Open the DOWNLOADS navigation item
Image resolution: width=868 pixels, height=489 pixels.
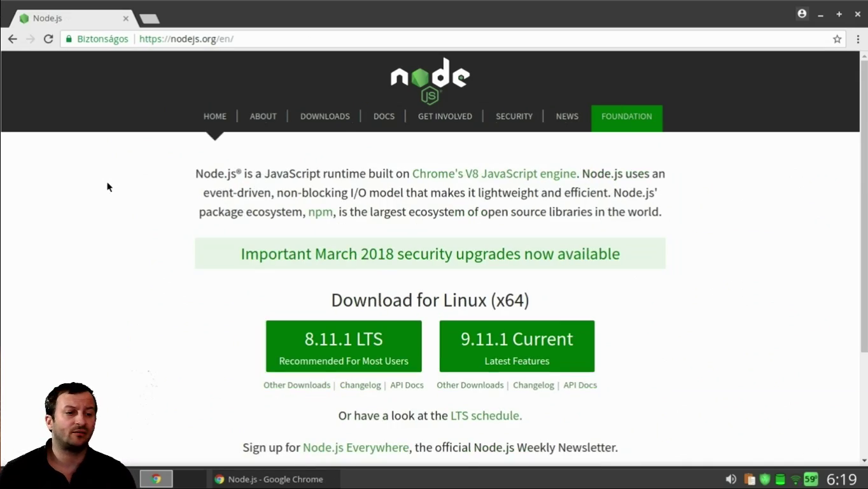point(325,117)
